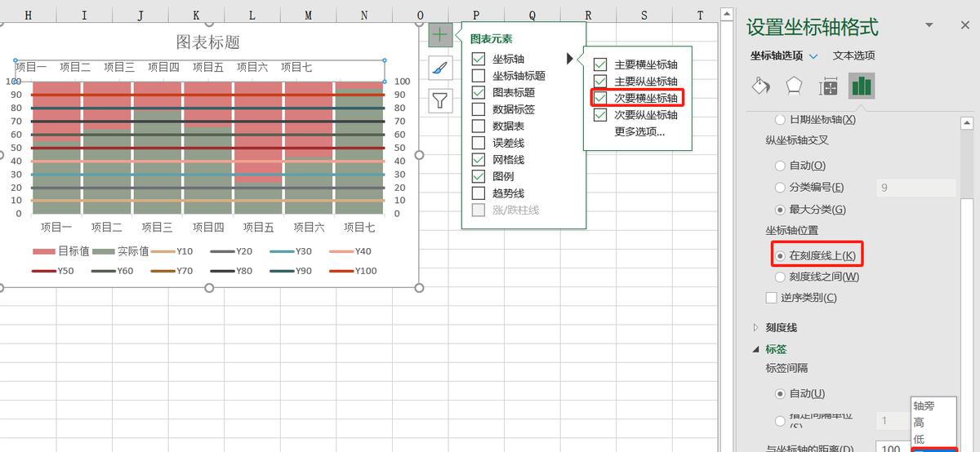Click the 图表标题 chart title
Viewport: 980px width, 452px height.
(x=208, y=42)
